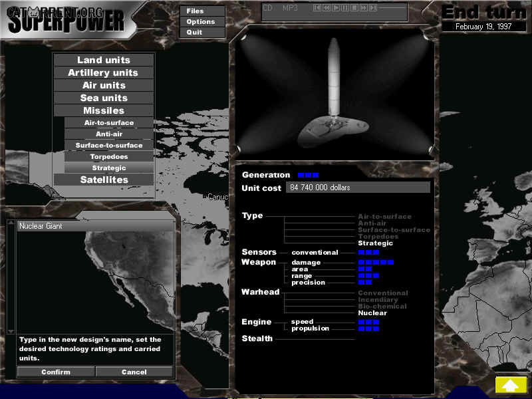Viewport: 532px width, 399px height.
Task: Choose Nuclear warhead
Action: pos(372,313)
